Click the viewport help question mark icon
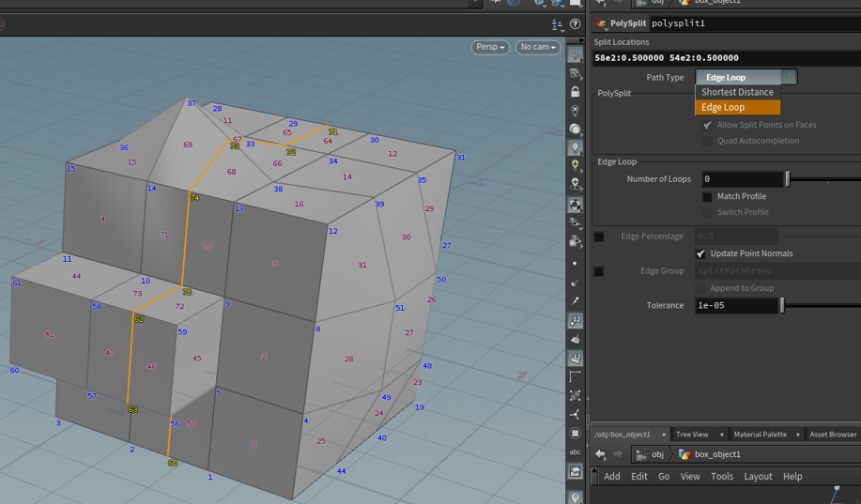This screenshot has height=504, width=861. [575, 24]
